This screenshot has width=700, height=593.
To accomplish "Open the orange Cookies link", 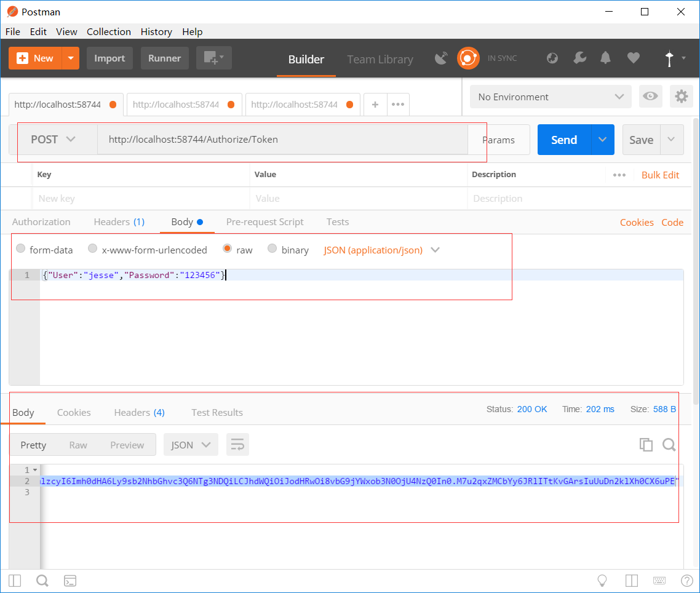I will [x=637, y=223].
